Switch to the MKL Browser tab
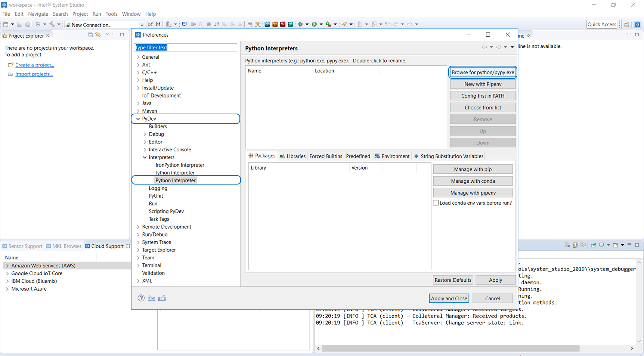Viewport: 644px width, 356px height. click(64, 246)
